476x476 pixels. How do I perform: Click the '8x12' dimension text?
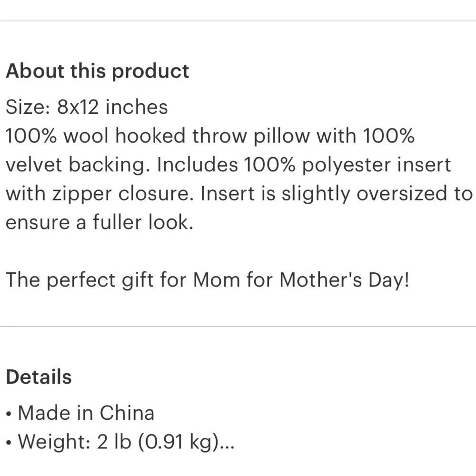point(78,107)
